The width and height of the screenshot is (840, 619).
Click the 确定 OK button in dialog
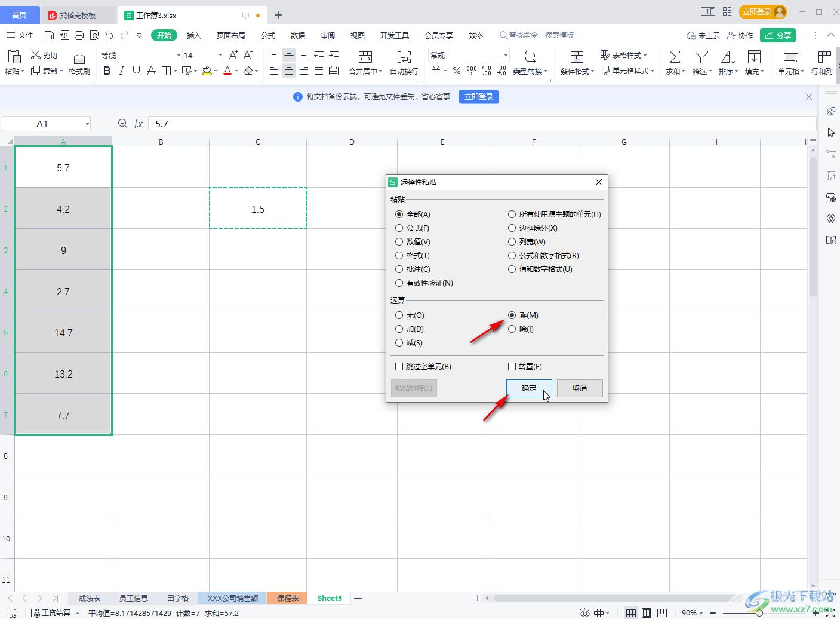click(x=529, y=388)
